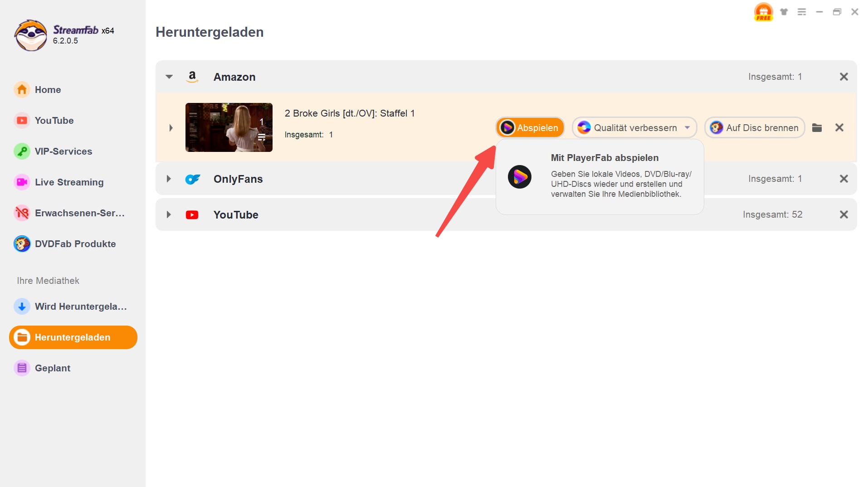
Task: Open DVDFab Produkte section
Action: [x=73, y=244]
